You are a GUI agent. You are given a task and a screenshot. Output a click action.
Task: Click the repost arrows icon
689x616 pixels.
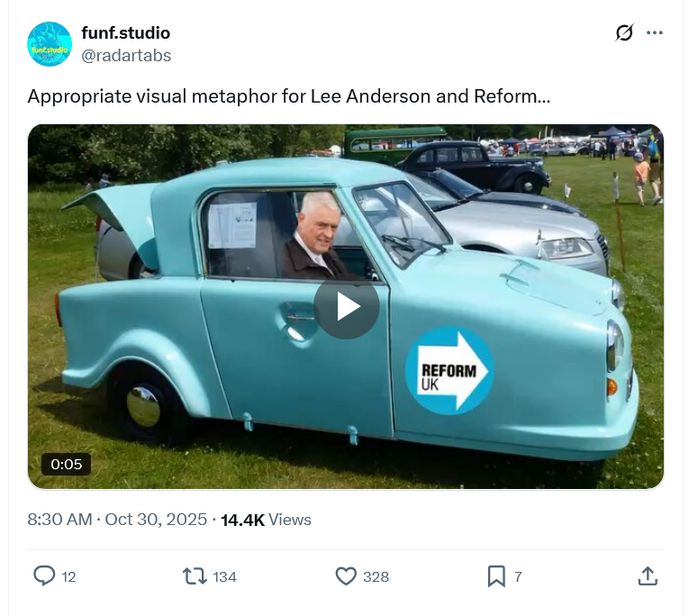tap(195, 576)
